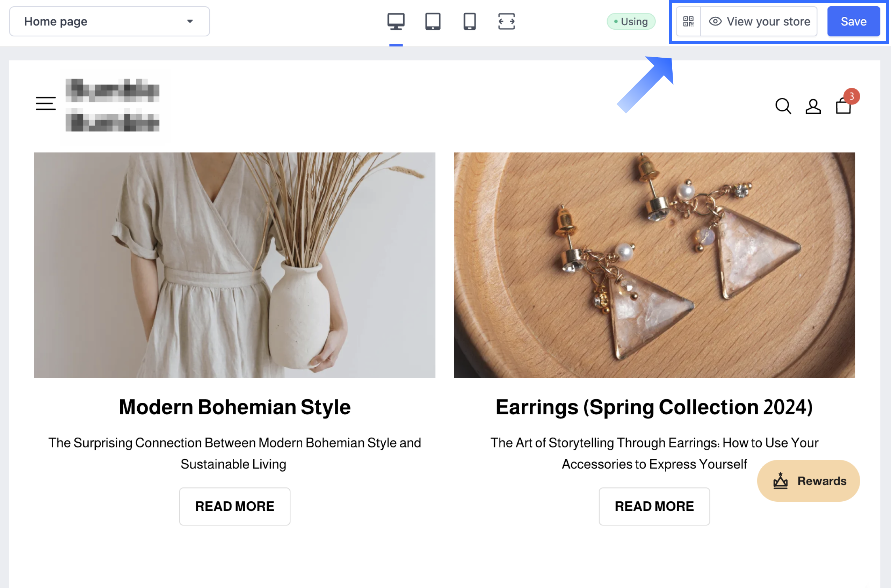Open Modern Bohemian Style Read More
Image resolution: width=891 pixels, height=588 pixels.
coord(234,506)
